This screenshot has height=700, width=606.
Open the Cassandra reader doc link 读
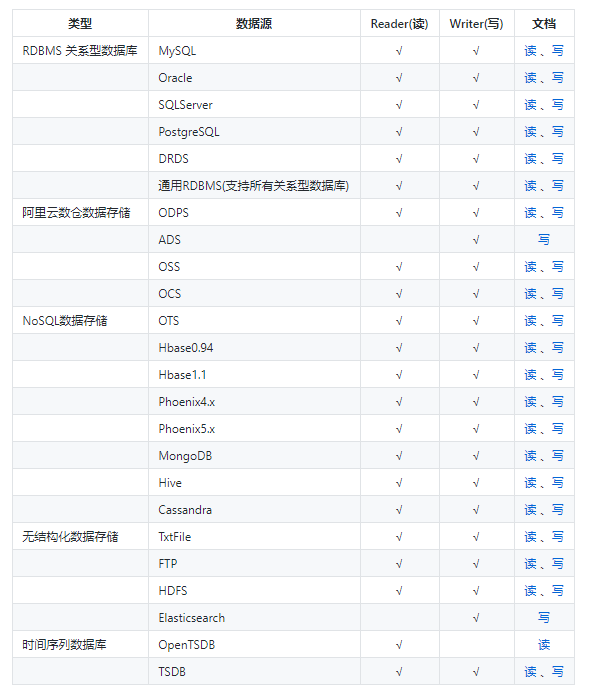pyautogui.click(x=530, y=510)
